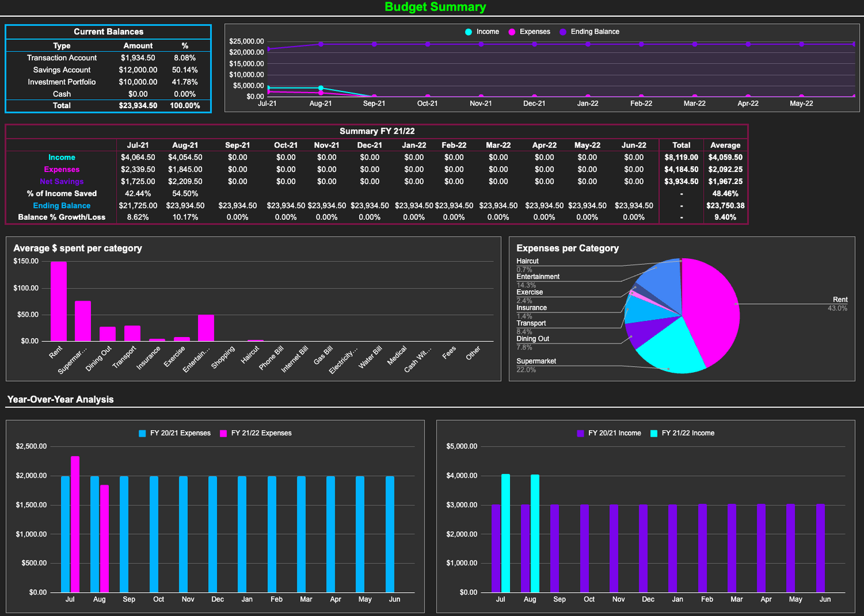
Task: Click the Current Balances table header
Action: point(108,31)
